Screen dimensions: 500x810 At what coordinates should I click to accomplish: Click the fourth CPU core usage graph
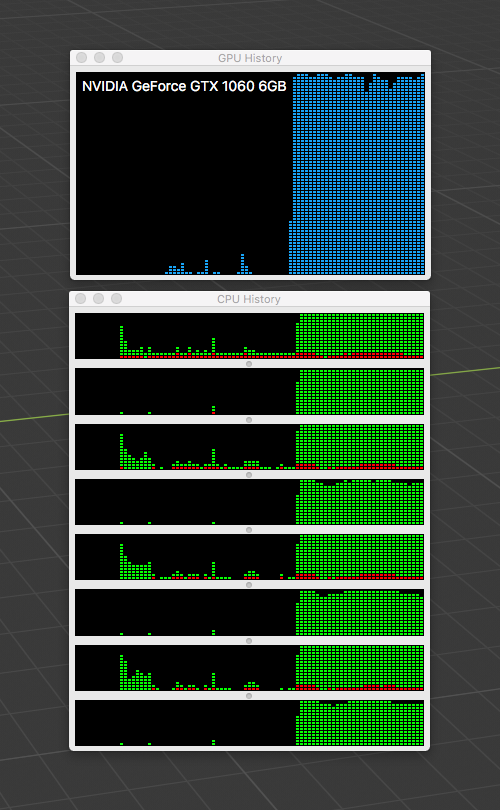249,502
